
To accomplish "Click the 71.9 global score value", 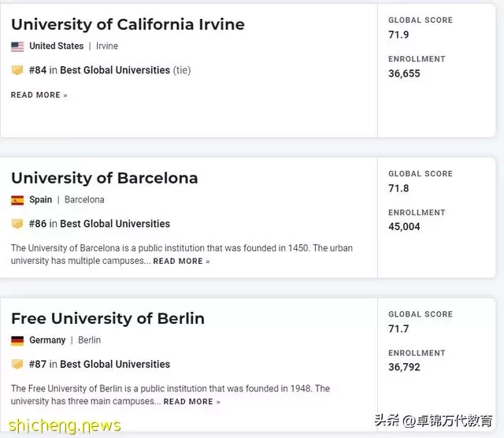I will click(398, 35).
